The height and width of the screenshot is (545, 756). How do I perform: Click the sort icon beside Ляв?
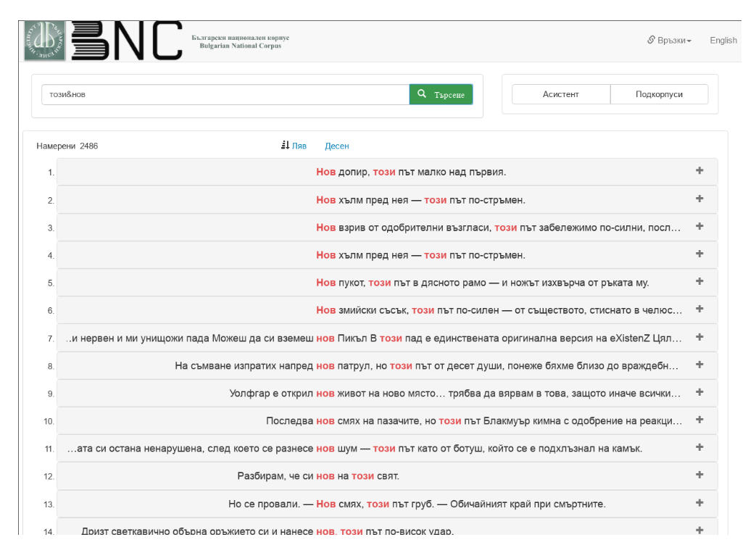click(x=285, y=145)
